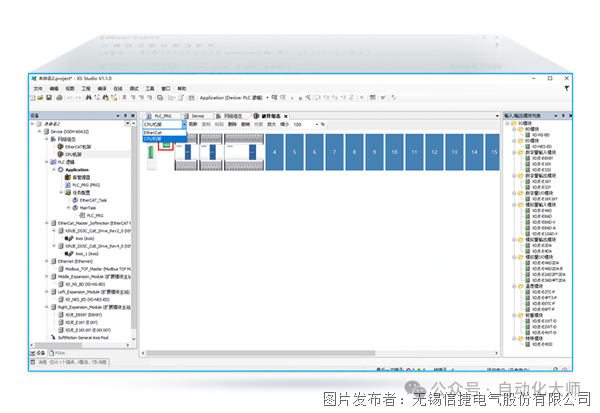The width and height of the screenshot is (600, 413).
Task: Choose highlighted CPU rack option in dropdown list
Action: point(165,139)
